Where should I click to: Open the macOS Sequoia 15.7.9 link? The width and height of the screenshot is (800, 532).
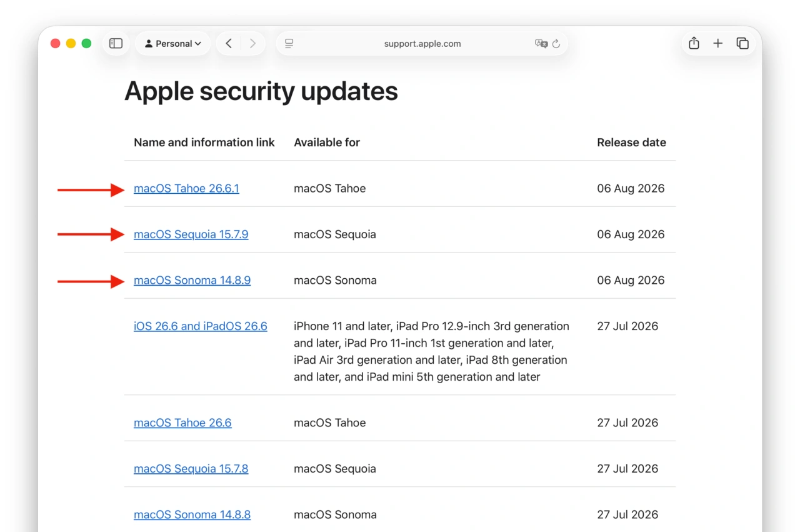(191, 234)
